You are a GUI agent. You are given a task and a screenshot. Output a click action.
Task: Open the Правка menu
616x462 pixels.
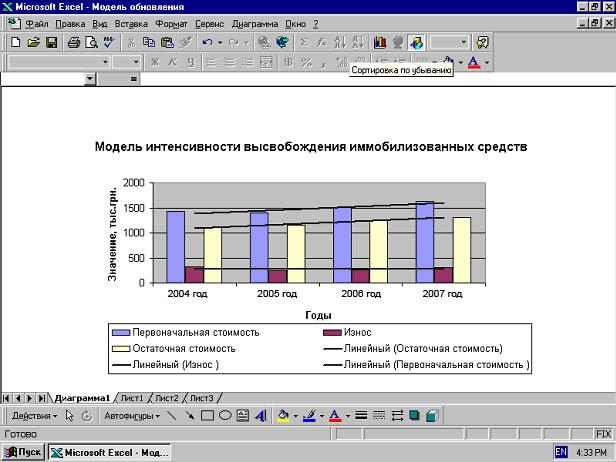click(70, 24)
